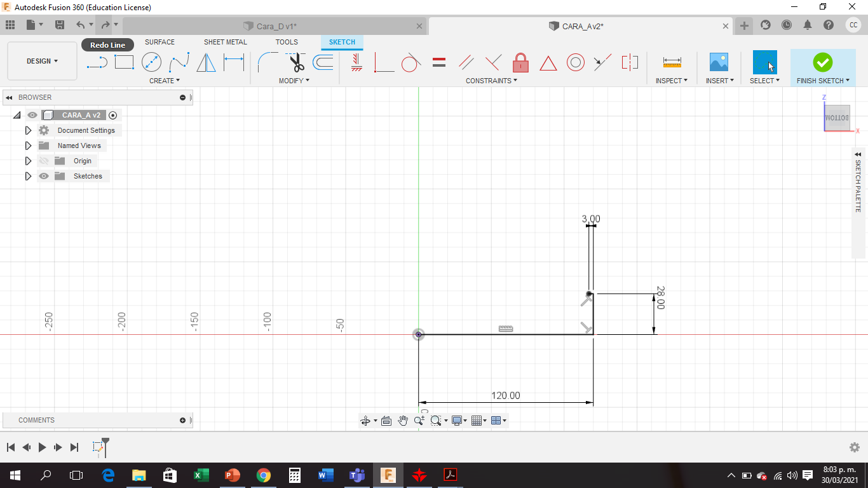
Task: Open Excel from the Windows taskbar
Action: (201, 475)
